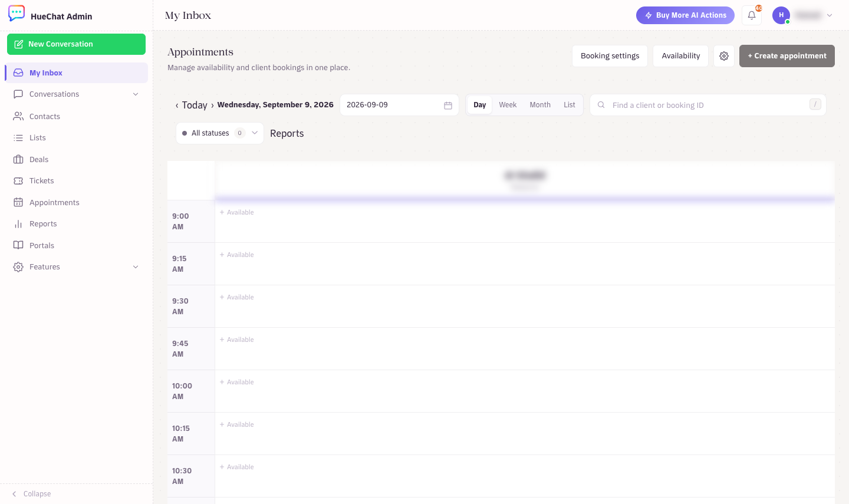Click Create appointment
This screenshot has height=504, width=849.
click(x=787, y=56)
